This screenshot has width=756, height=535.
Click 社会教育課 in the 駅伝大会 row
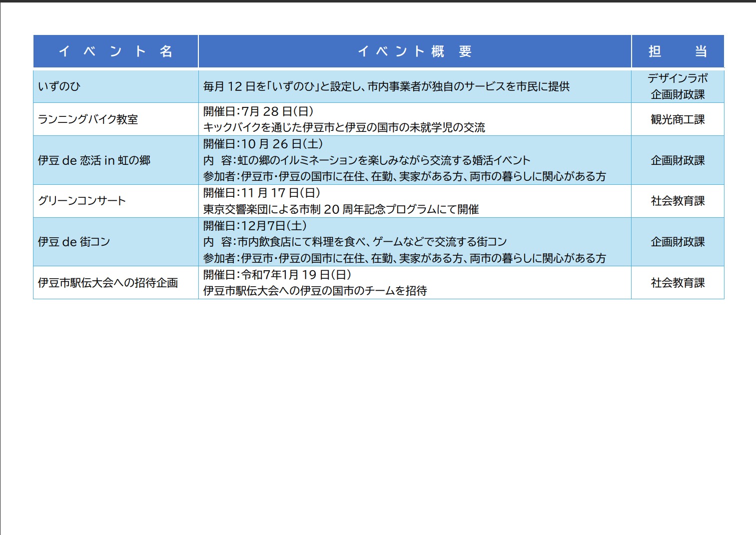point(678,283)
